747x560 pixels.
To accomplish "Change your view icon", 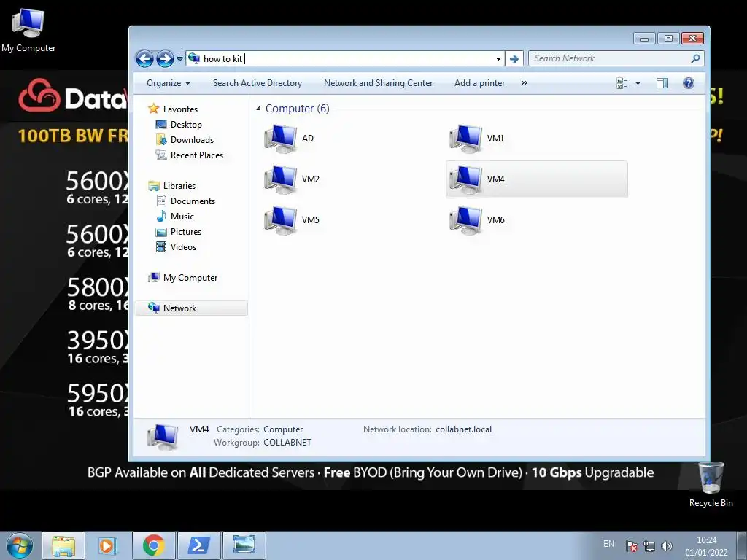I will point(622,83).
